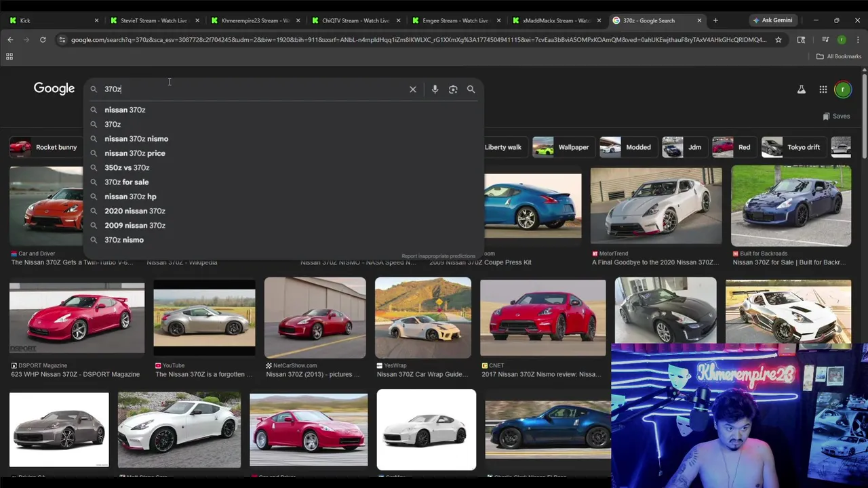Start a voice search with the microphone
Screen dimensions: 868x488
pyautogui.click(x=435, y=89)
